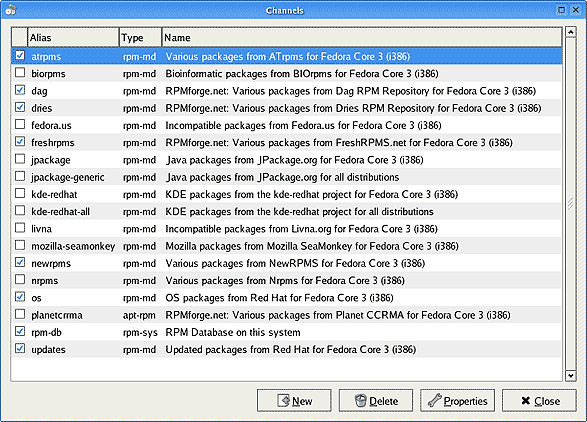Click 'Java packages from JPackage.org for all distributions'
This screenshot has width=587, height=422.
coord(282,177)
